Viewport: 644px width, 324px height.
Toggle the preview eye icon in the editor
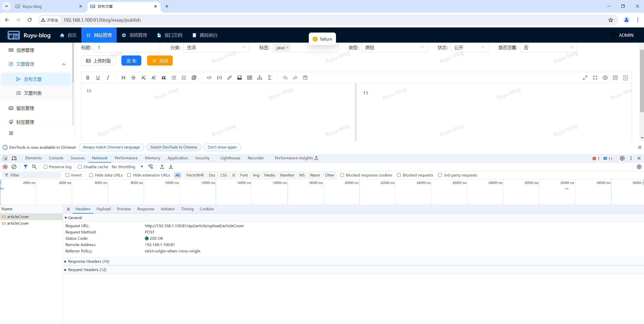point(605,78)
